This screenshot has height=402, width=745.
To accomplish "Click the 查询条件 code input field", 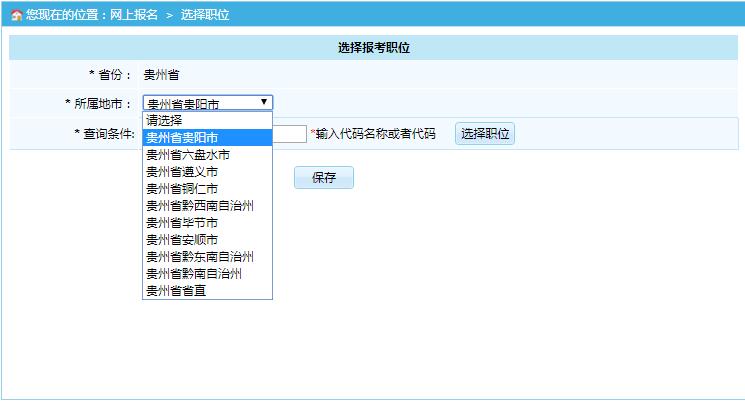I will point(289,134).
